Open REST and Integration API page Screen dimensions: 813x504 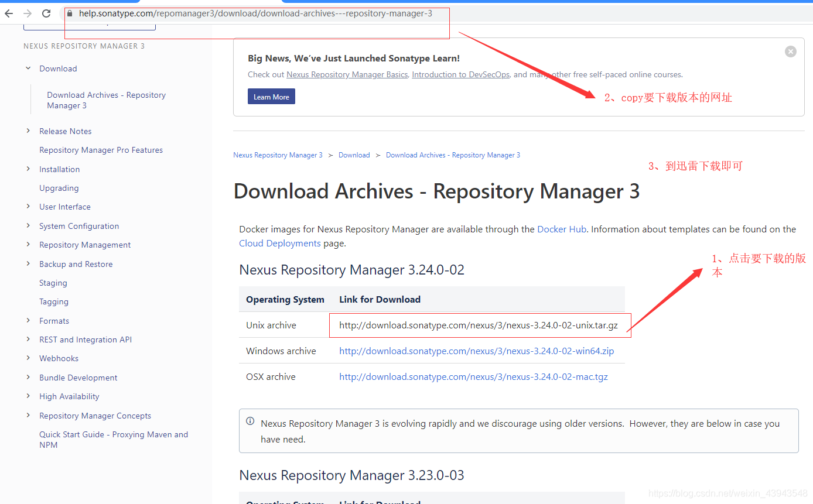click(x=85, y=340)
